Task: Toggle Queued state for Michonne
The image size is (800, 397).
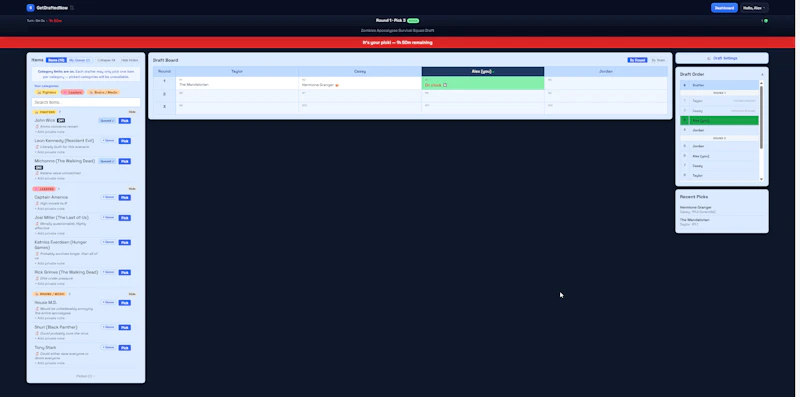Action: [x=107, y=161]
